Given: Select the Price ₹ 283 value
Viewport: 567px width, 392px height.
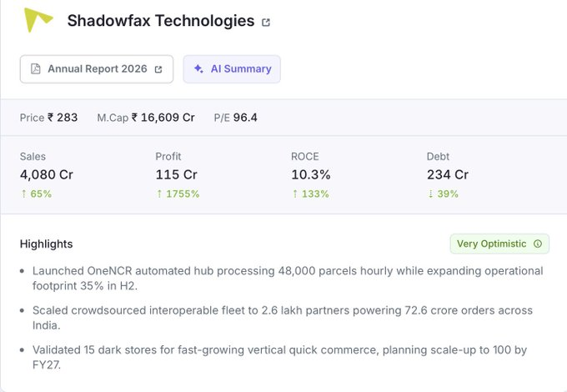Looking at the screenshot, I should [49, 118].
